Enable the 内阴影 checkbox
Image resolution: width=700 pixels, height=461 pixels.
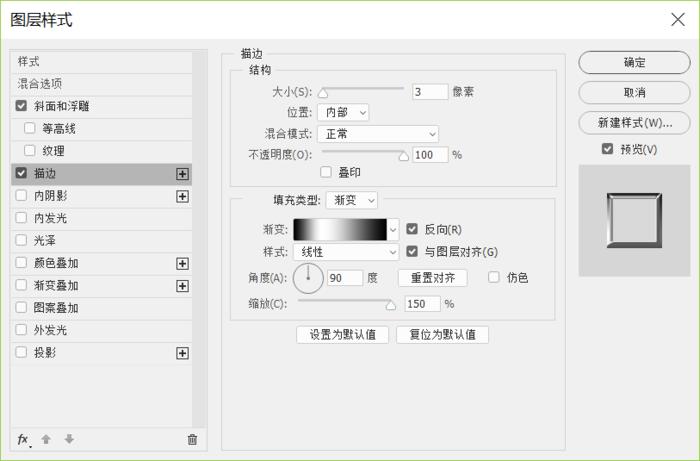21,195
